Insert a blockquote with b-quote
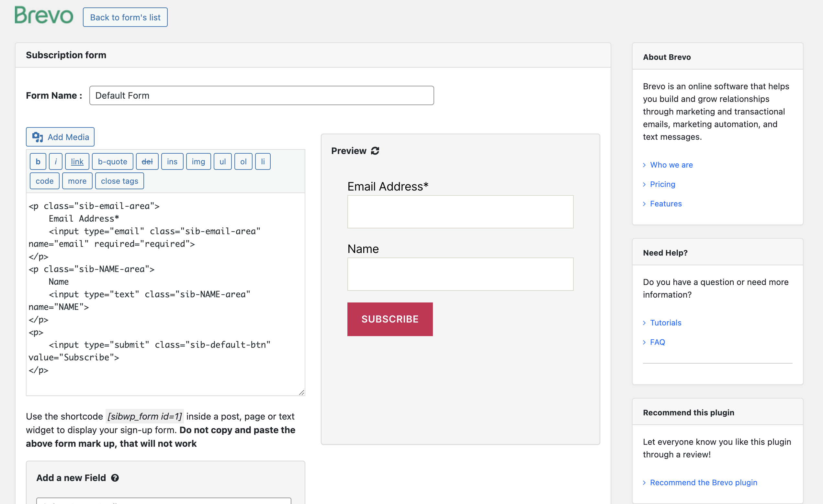Viewport: 823px width, 504px height. [x=112, y=161]
